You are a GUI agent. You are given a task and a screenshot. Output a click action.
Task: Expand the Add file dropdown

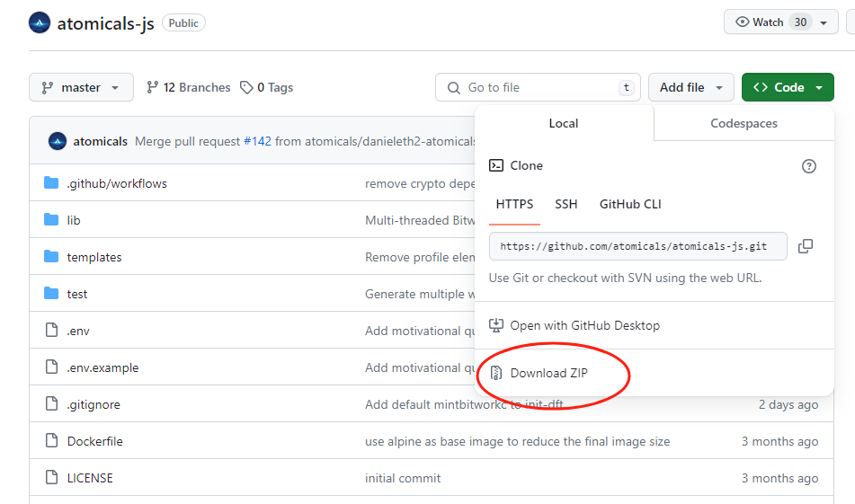tap(690, 87)
